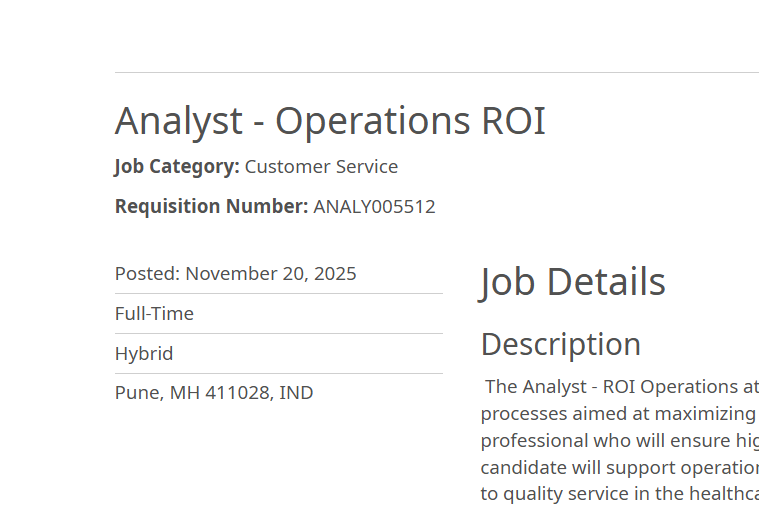Click the Requisition Number label

click(x=211, y=207)
